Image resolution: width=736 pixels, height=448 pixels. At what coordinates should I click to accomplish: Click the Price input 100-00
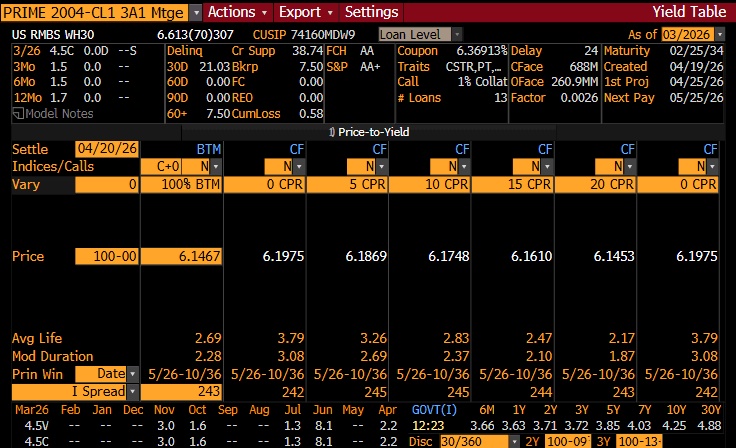[x=107, y=256]
